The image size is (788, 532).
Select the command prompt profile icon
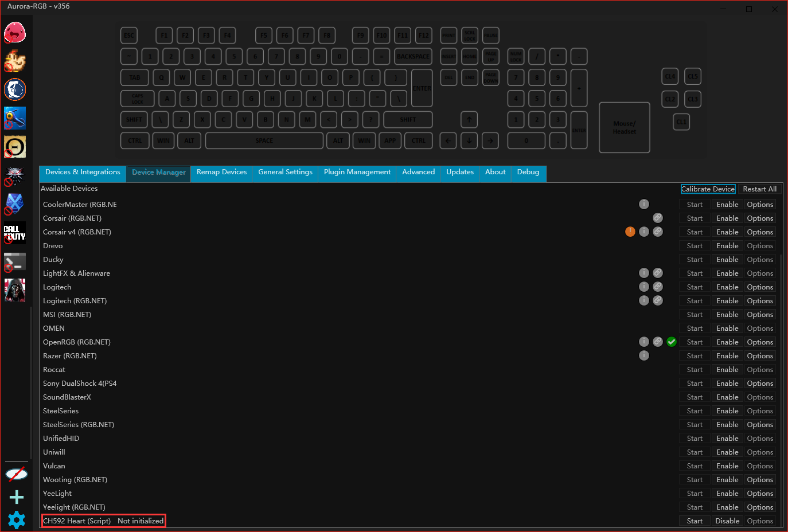pos(15,261)
